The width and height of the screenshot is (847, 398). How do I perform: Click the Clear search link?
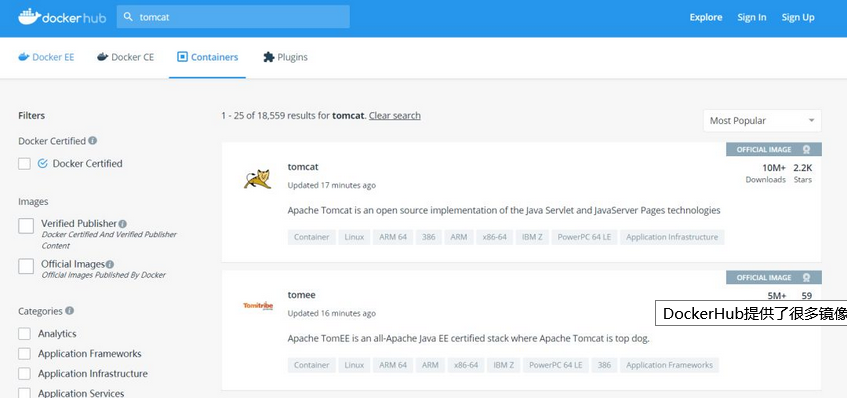tap(394, 116)
